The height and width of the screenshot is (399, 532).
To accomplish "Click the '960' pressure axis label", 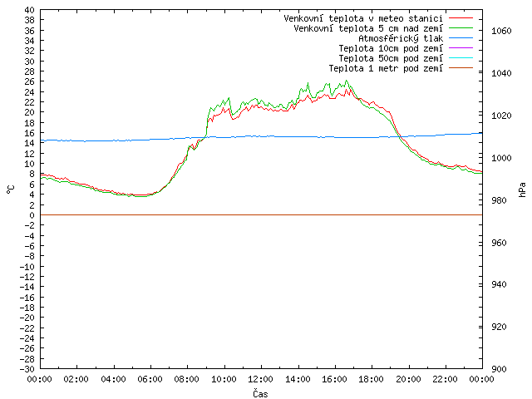I will [x=499, y=243].
